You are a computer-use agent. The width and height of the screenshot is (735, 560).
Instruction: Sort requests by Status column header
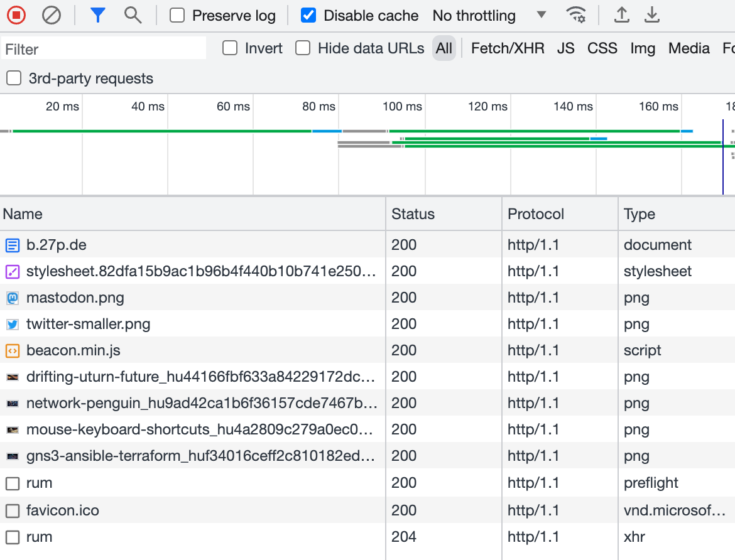pos(413,214)
